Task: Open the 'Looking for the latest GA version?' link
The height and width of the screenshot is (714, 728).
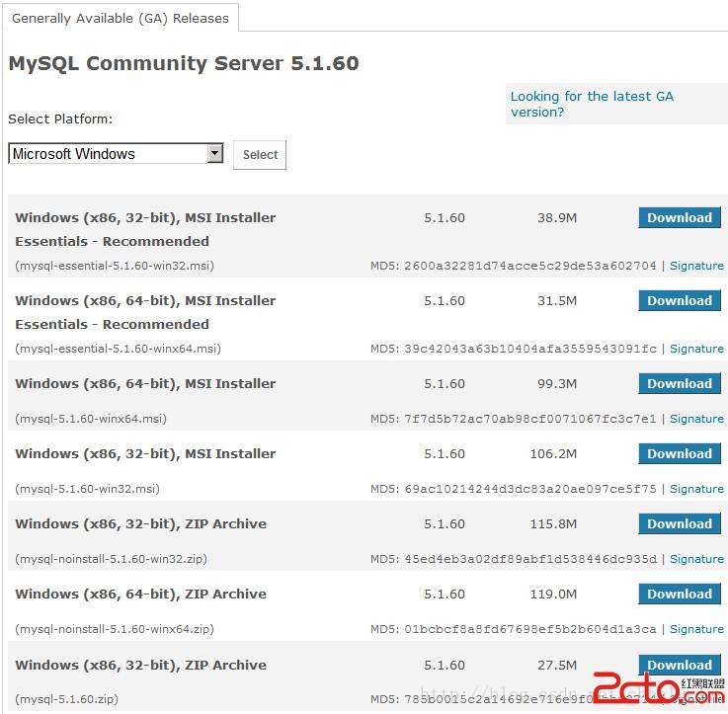Action: click(591, 104)
